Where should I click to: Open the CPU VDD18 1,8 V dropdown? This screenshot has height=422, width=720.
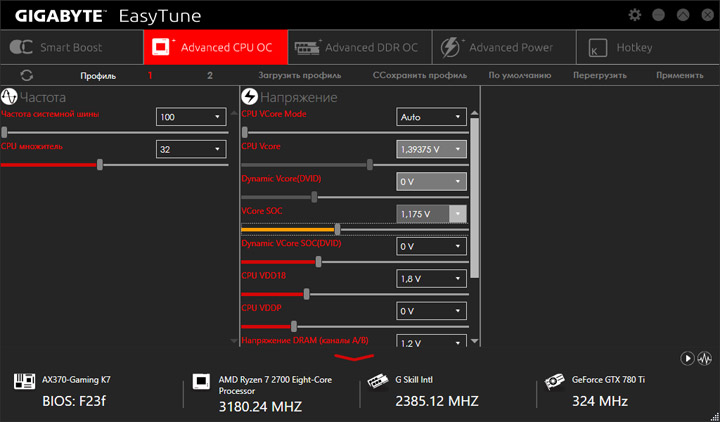[431, 279]
